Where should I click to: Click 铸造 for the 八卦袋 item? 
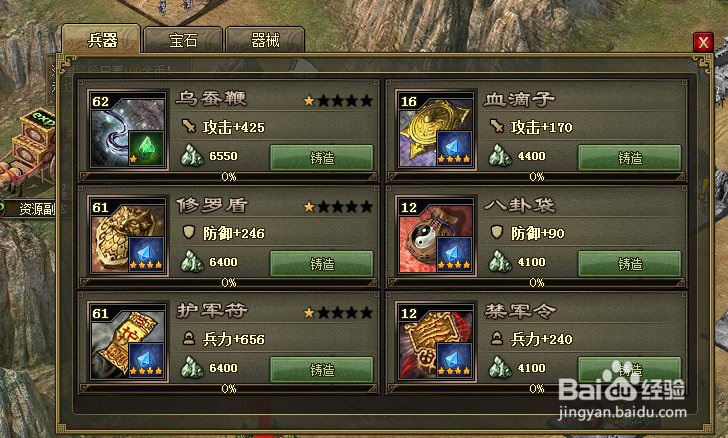[630, 264]
